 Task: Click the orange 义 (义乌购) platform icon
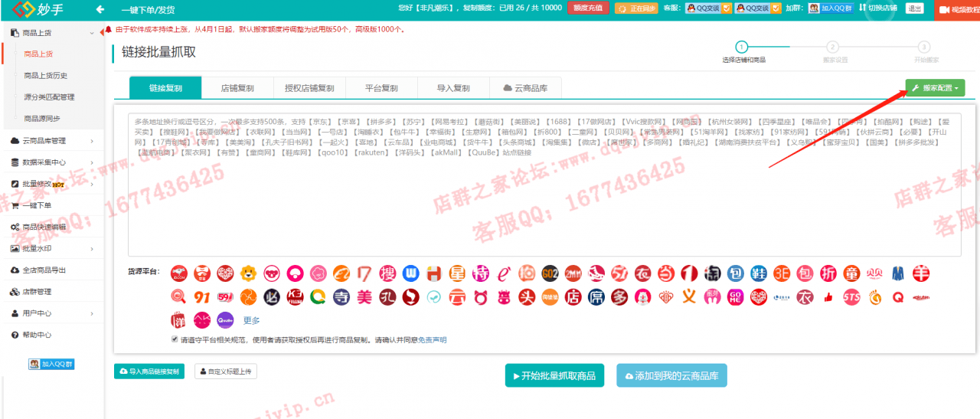pyautogui.click(x=690, y=296)
